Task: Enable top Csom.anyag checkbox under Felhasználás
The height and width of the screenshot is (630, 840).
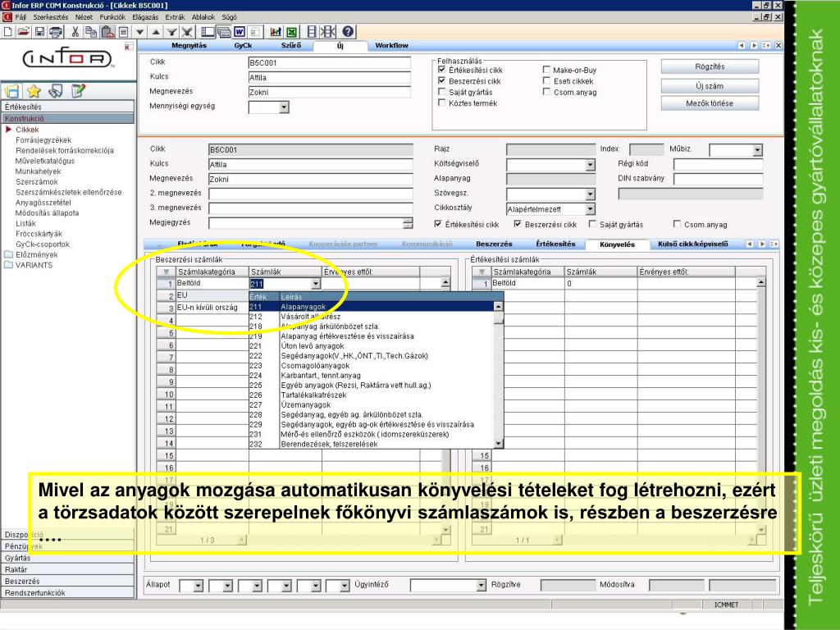Action: pyautogui.click(x=546, y=92)
